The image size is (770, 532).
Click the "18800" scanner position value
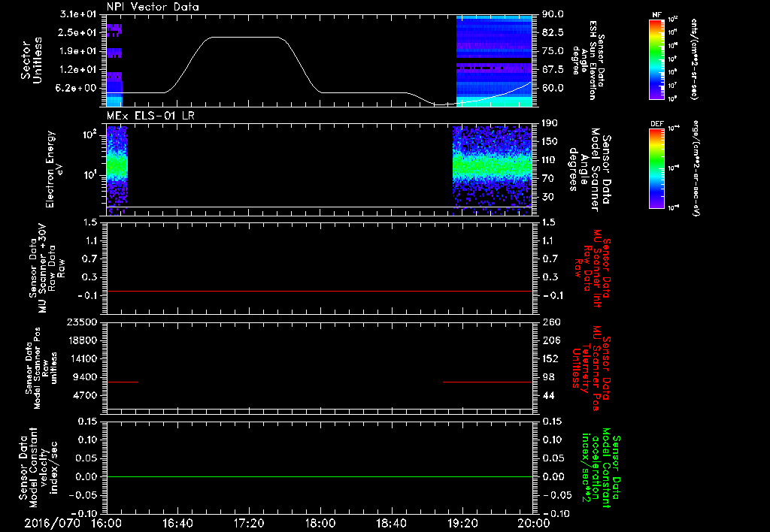click(x=83, y=340)
